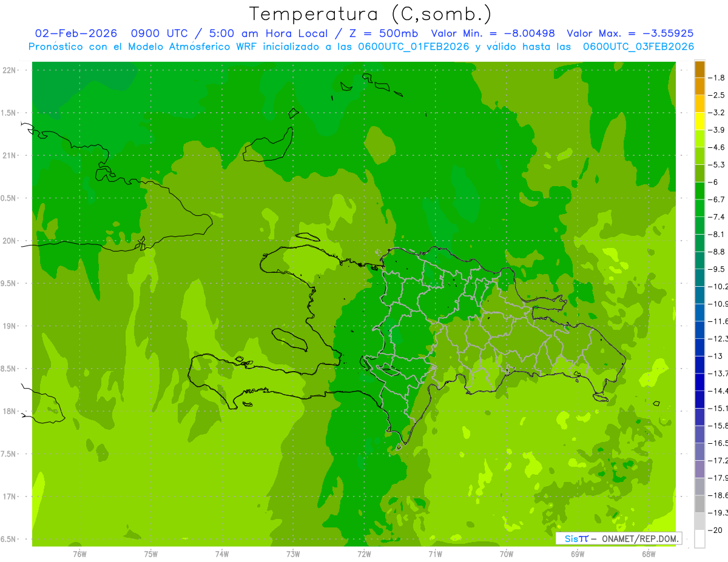Click the '-2.5' colorbar label
Image resolution: width=728 pixels, height=562 pixels.
click(716, 95)
